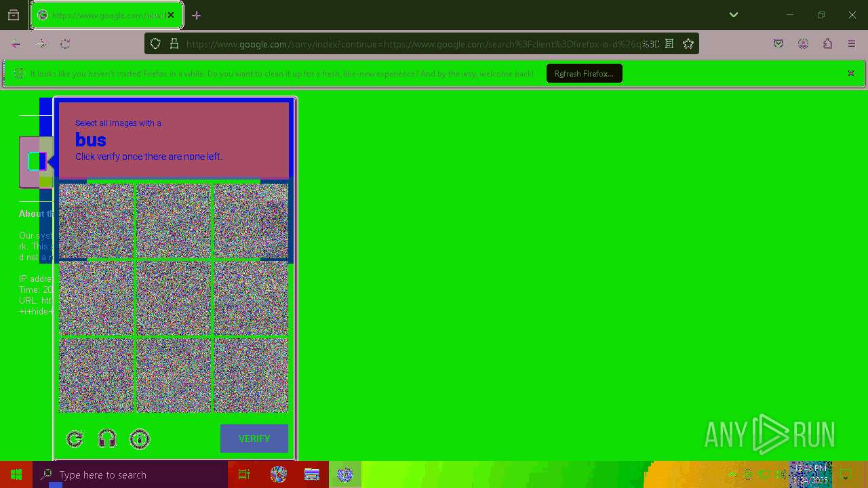Open the Windows notification center
The image size is (868, 488).
pos(846,474)
